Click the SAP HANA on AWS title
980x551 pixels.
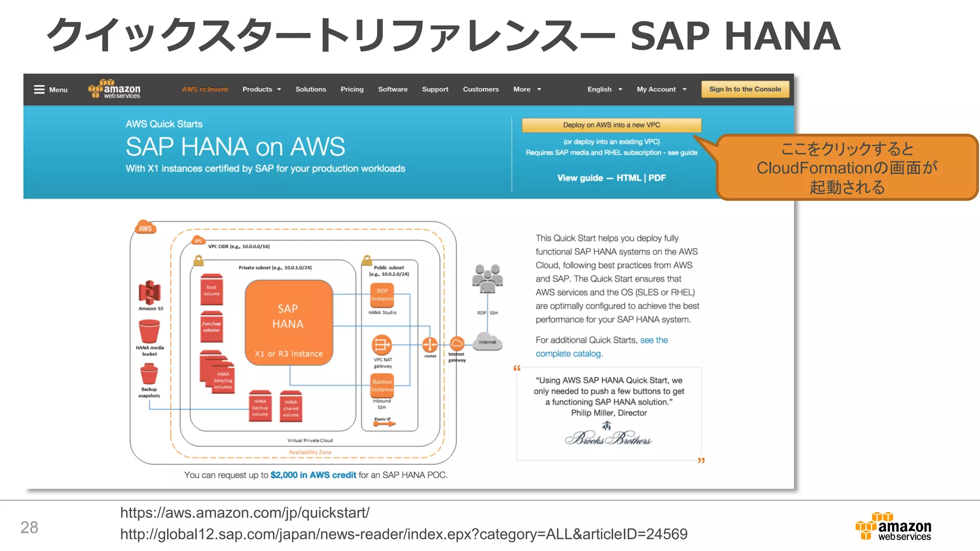click(235, 147)
